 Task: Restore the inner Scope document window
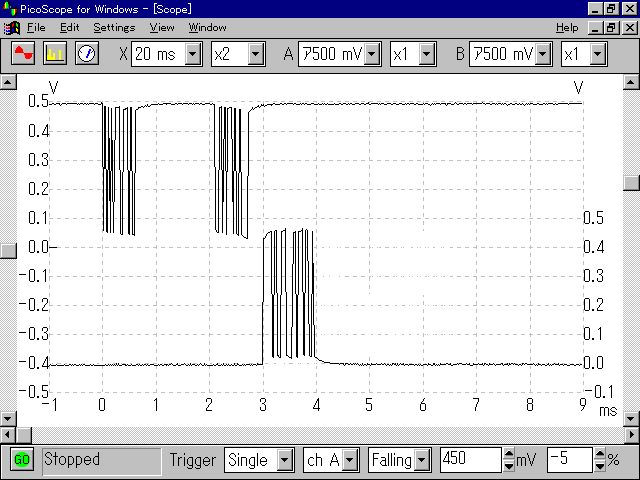(611, 28)
